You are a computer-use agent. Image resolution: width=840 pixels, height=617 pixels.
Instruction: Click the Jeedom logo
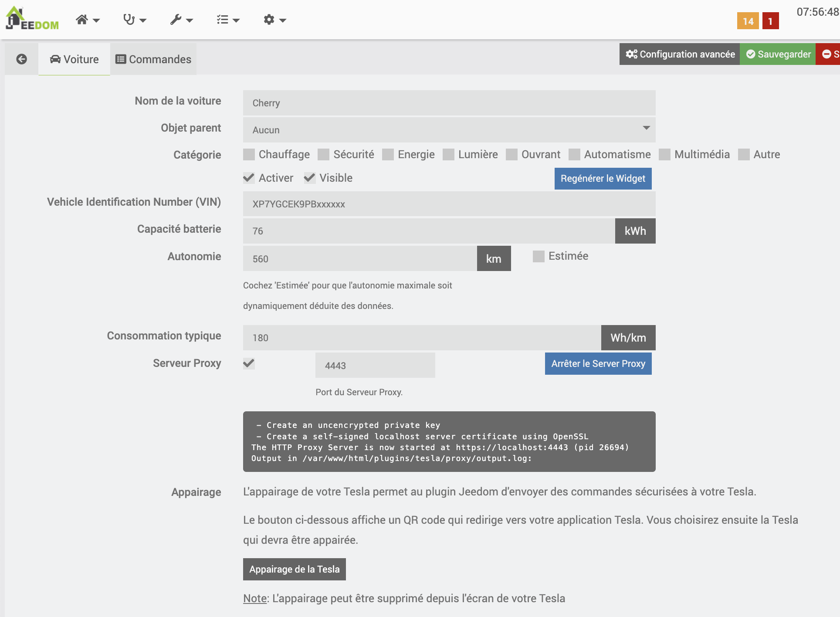(32, 18)
